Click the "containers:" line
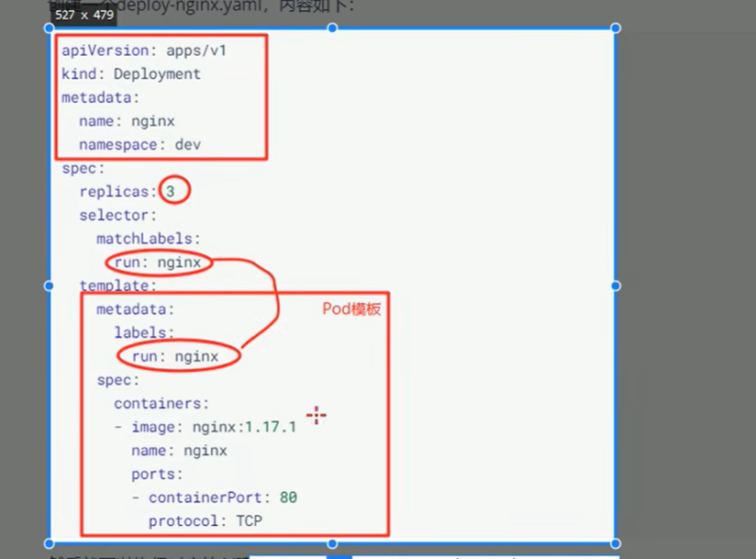The image size is (756, 559). pos(161,404)
